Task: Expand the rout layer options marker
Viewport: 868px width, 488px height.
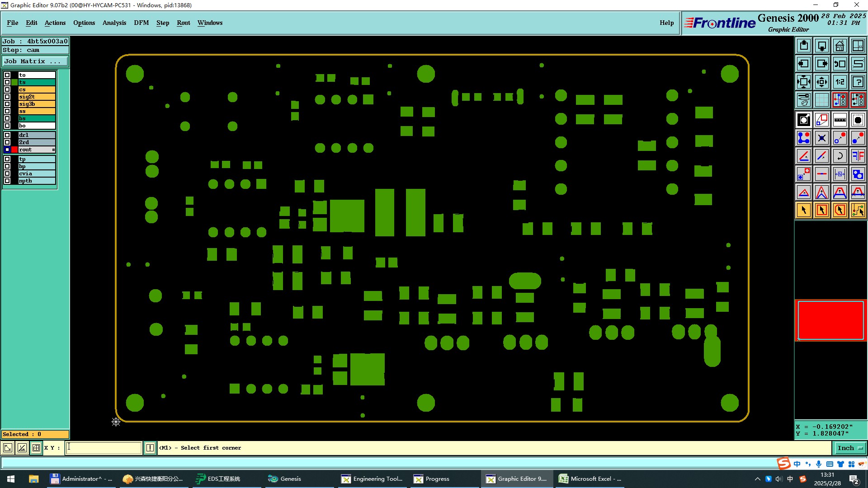Action: tap(53, 150)
